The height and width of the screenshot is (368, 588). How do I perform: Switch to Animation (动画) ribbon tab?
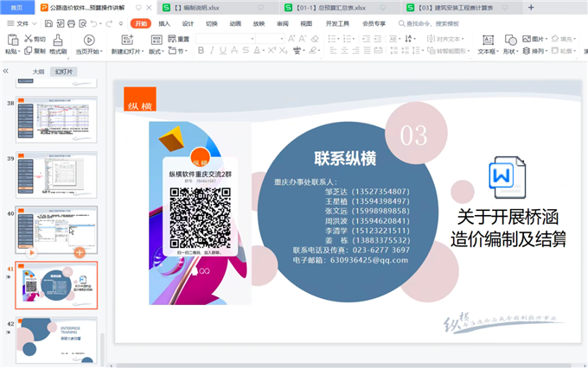(235, 23)
